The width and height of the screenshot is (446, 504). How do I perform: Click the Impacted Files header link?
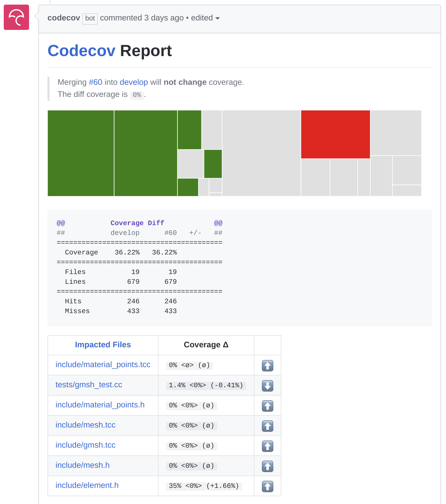[x=103, y=345]
